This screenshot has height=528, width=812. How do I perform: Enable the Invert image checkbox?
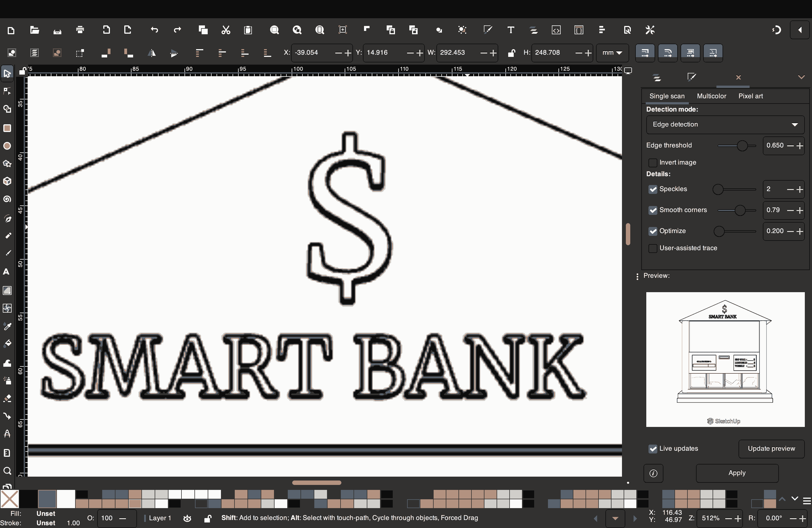653,163
